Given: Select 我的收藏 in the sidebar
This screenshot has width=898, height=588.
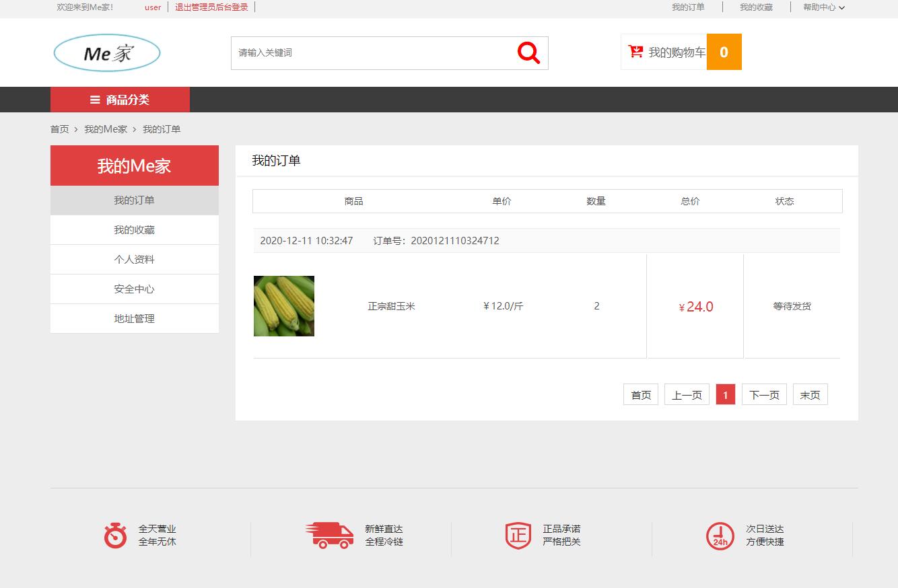Looking at the screenshot, I should [x=134, y=229].
